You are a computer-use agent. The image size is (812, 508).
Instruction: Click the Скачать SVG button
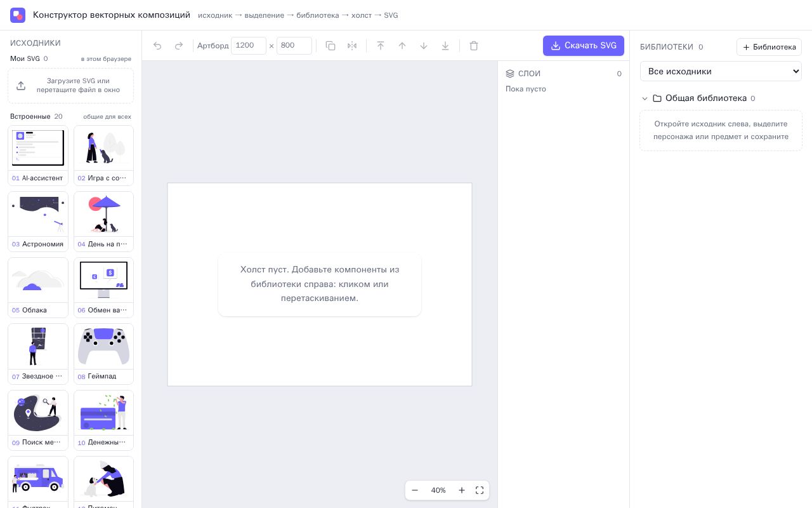tap(584, 46)
